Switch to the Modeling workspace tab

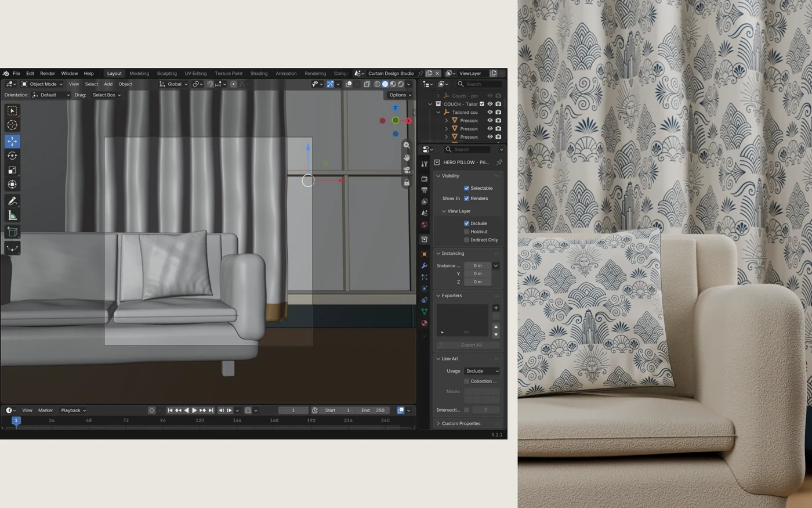click(x=139, y=74)
